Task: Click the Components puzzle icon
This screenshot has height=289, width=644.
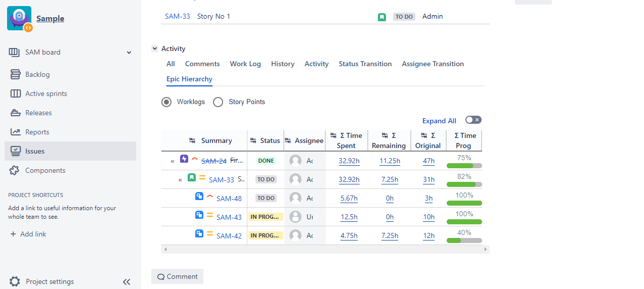Action: (15, 170)
